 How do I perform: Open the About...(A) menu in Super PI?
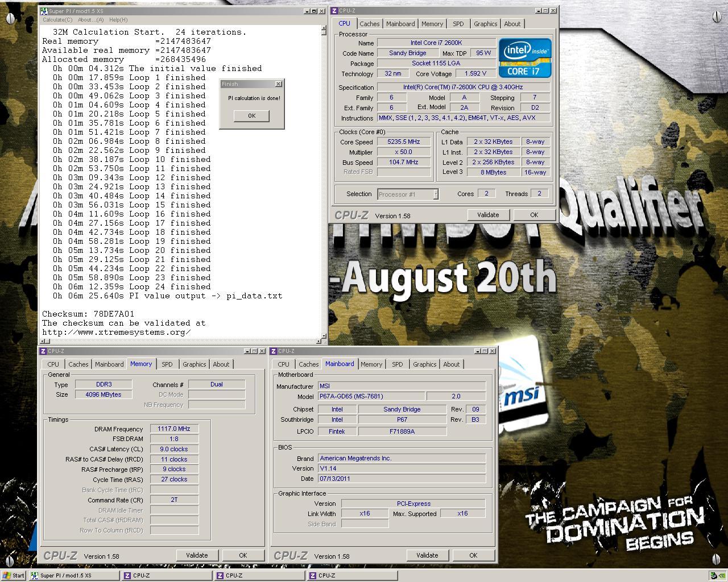tap(91, 20)
